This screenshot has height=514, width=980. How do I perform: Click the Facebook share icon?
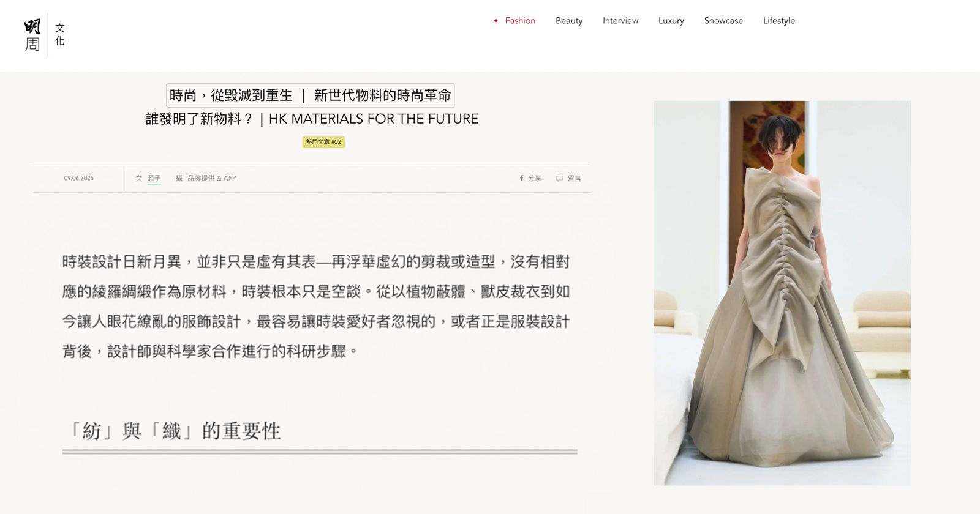point(521,178)
